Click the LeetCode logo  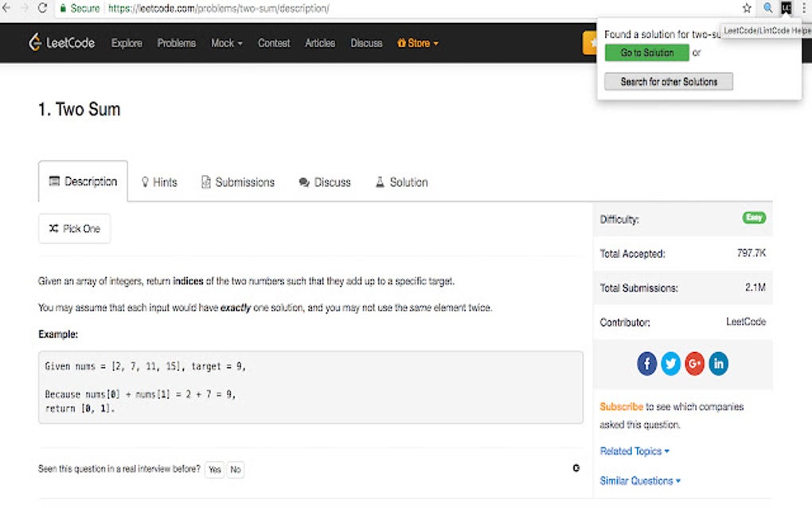click(61, 43)
